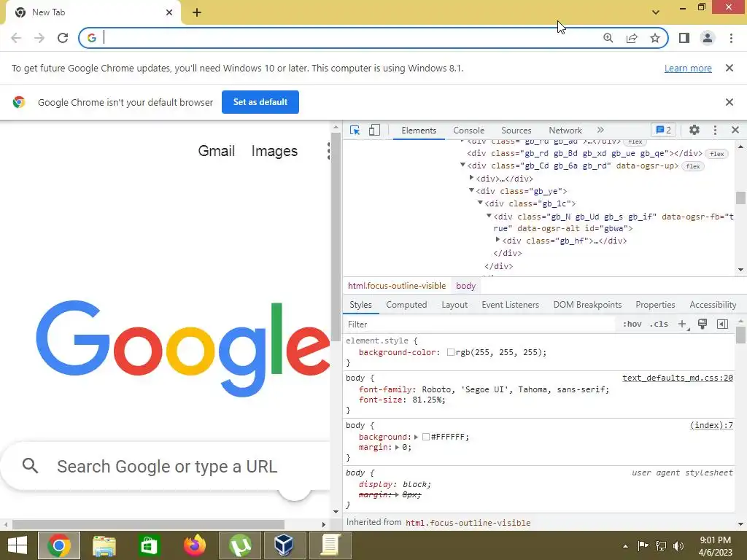Open text_defaults_md.css:20 source link
This screenshot has height=560, width=747.
pos(678,378)
